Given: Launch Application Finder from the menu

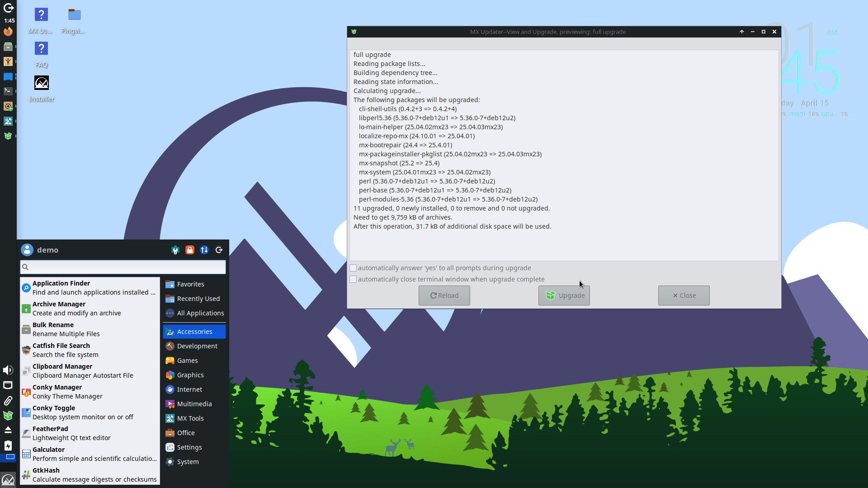Looking at the screenshot, I should (x=90, y=288).
